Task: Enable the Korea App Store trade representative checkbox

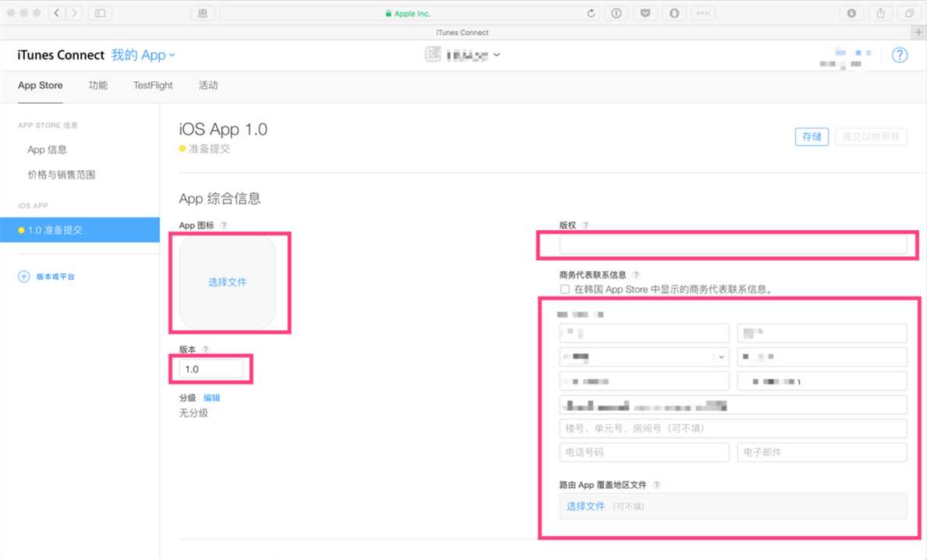Action: [565, 289]
